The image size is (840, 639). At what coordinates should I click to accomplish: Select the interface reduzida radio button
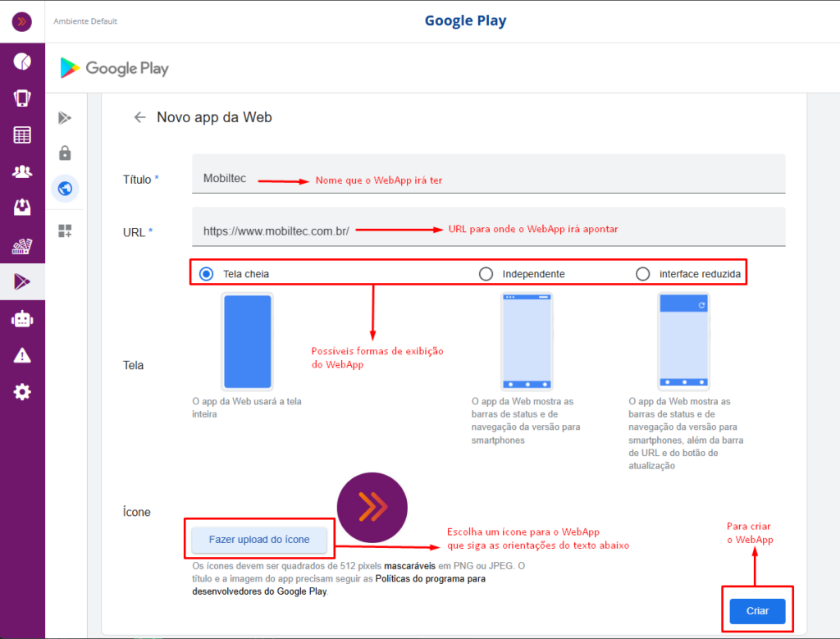[643, 274]
